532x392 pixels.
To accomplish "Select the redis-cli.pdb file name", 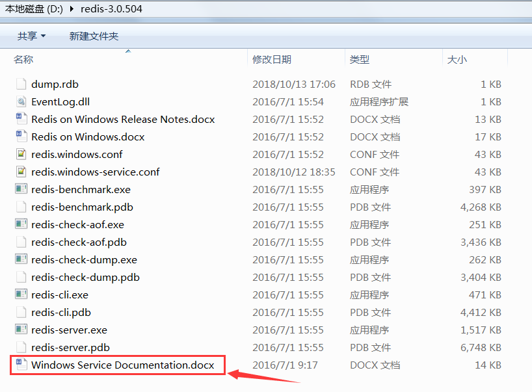I will [x=61, y=313].
